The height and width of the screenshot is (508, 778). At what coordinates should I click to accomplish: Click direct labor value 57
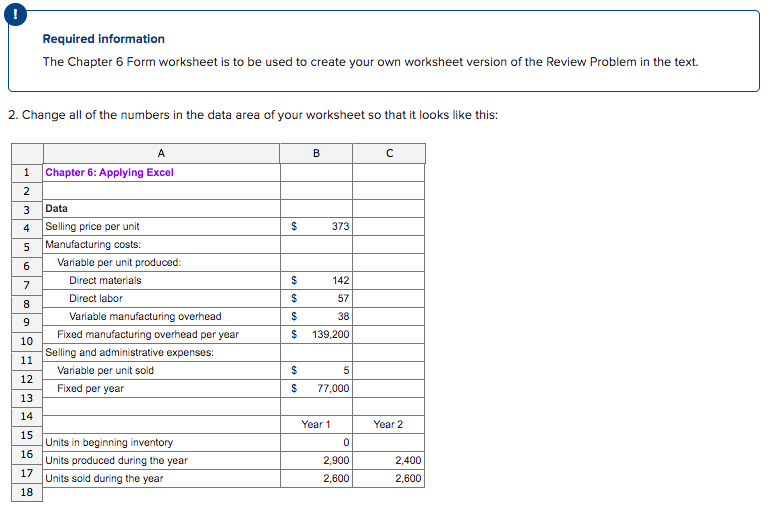[343, 298]
